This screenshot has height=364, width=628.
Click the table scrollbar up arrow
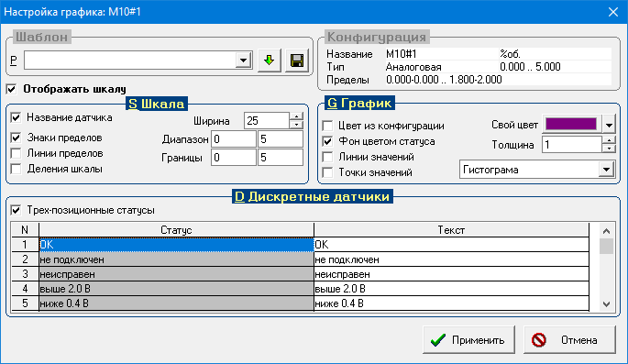coord(606,231)
